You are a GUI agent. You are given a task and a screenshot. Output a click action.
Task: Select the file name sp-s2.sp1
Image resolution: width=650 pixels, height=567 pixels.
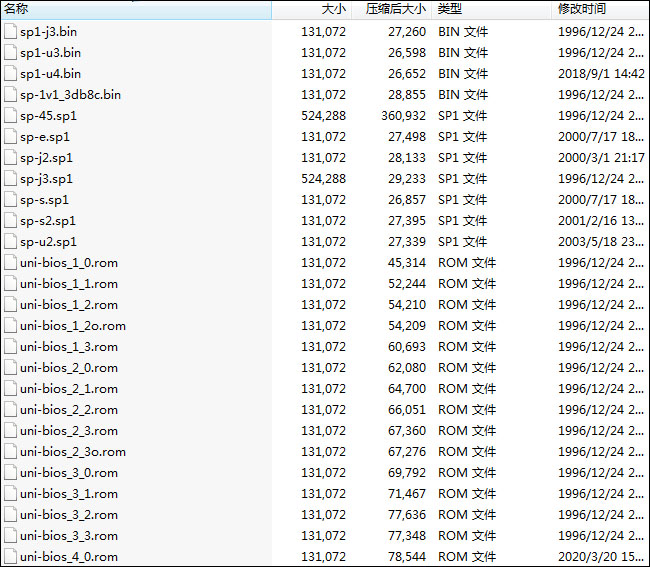coord(48,221)
